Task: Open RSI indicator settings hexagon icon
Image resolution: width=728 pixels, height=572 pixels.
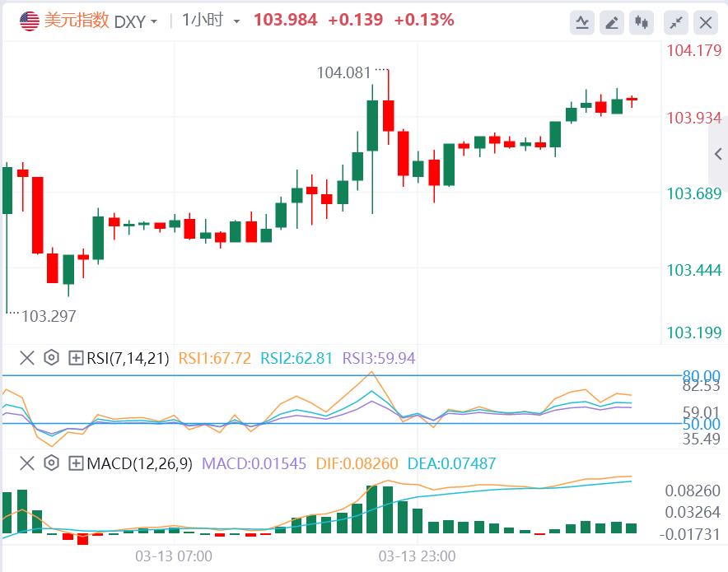Action: (x=51, y=358)
